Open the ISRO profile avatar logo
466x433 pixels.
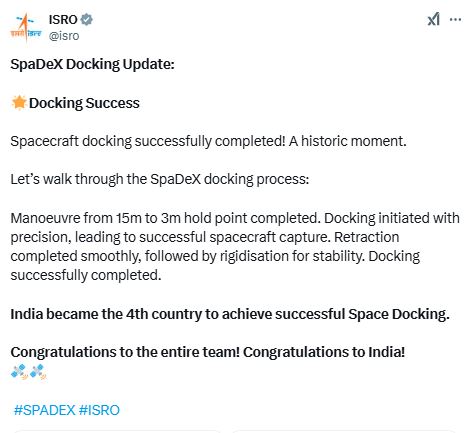(26, 27)
